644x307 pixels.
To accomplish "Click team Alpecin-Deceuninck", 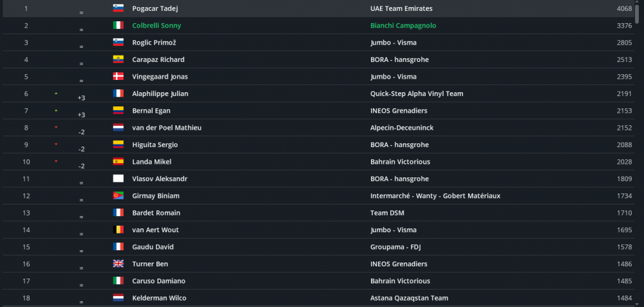I will tap(402, 128).
